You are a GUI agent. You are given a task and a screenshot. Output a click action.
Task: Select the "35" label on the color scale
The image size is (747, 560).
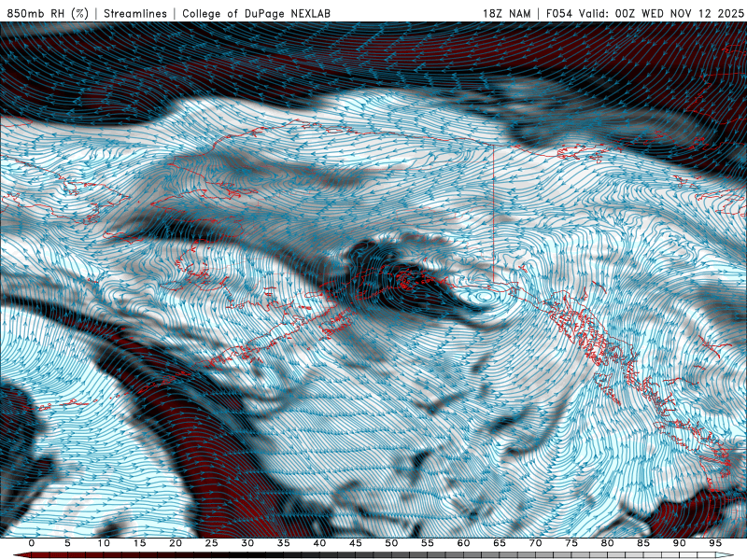pos(284,543)
